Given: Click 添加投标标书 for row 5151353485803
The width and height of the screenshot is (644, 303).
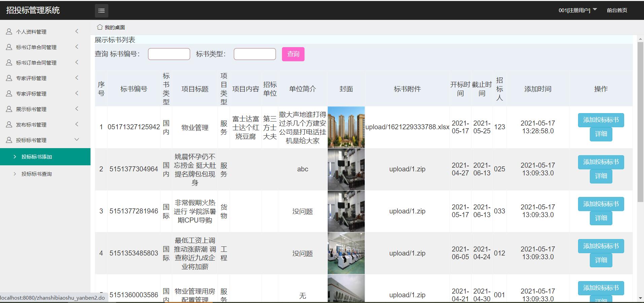Looking at the screenshot, I should coord(601,246).
